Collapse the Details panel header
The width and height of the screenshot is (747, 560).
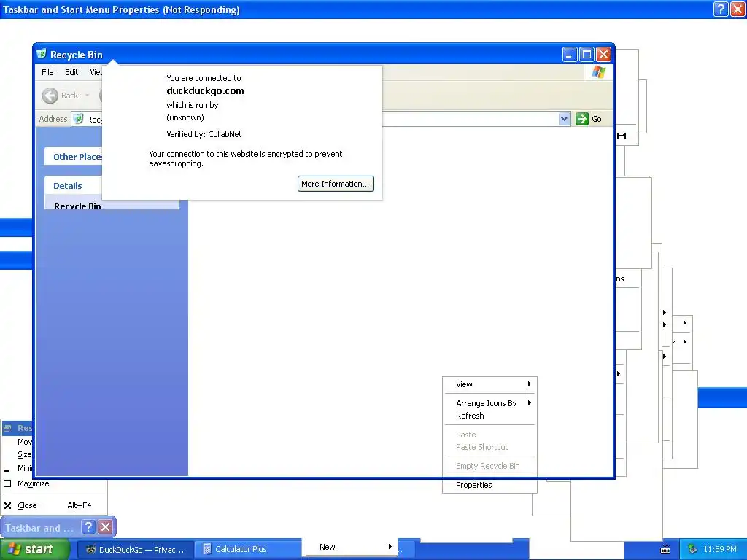(74, 186)
